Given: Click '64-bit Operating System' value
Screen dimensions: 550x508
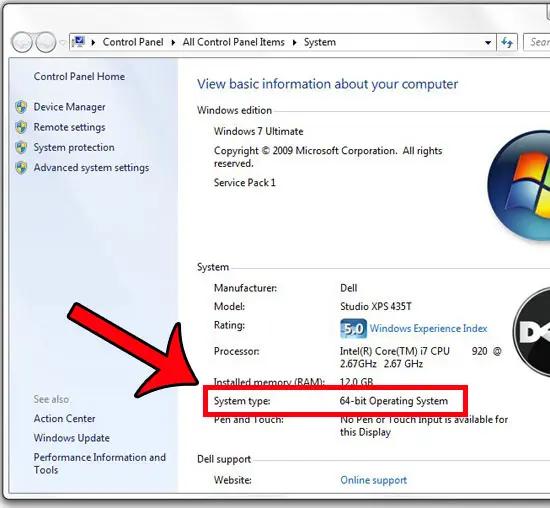Looking at the screenshot, I should tap(394, 401).
